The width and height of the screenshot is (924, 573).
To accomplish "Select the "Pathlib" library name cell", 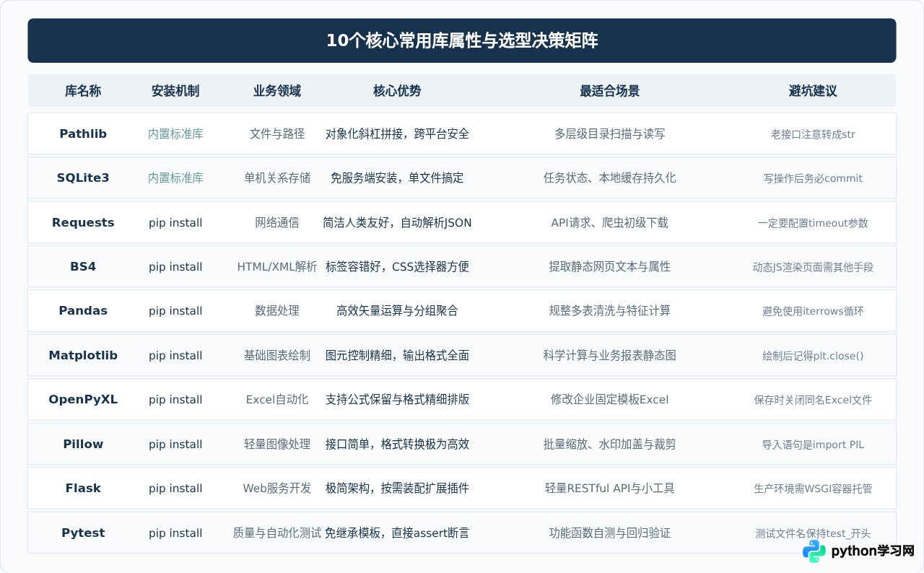I will (x=83, y=134).
